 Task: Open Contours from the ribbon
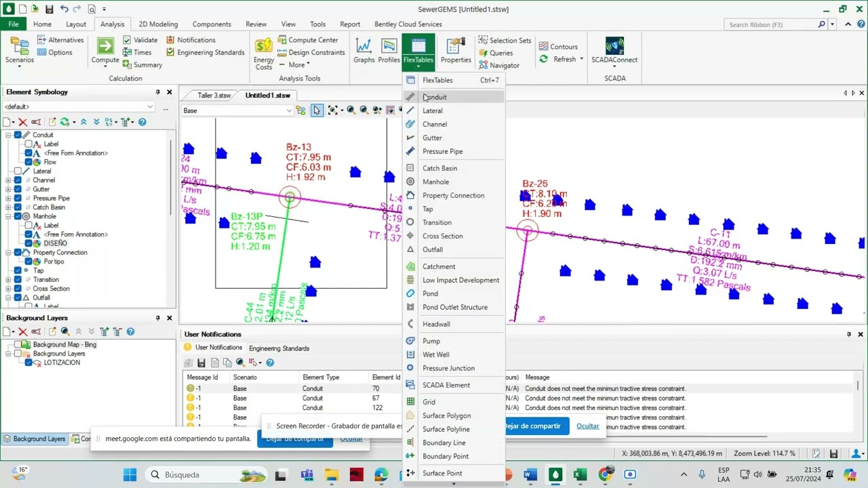tap(558, 47)
